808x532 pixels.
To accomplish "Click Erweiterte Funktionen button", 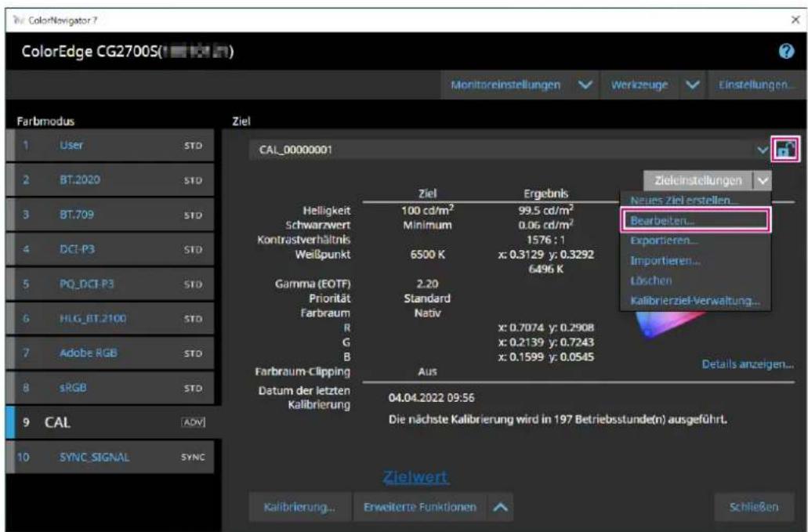I will tap(420, 507).
